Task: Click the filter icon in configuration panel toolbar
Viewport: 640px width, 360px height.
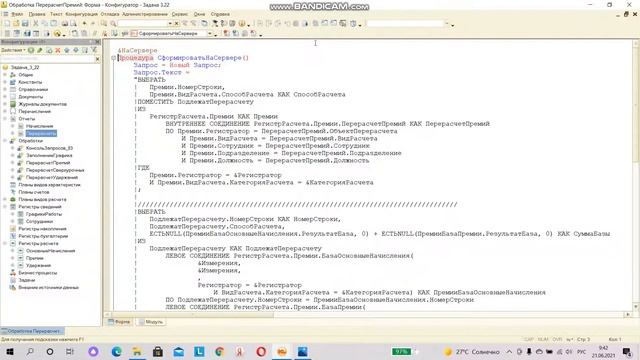Action: [x=94, y=50]
